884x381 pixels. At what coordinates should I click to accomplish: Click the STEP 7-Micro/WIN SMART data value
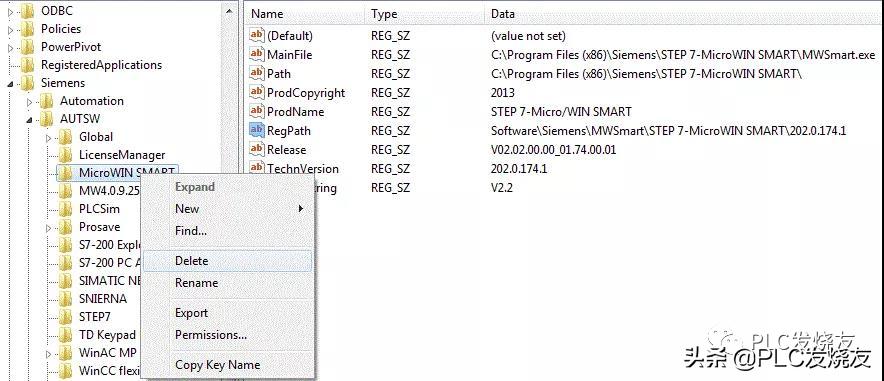click(561, 112)
